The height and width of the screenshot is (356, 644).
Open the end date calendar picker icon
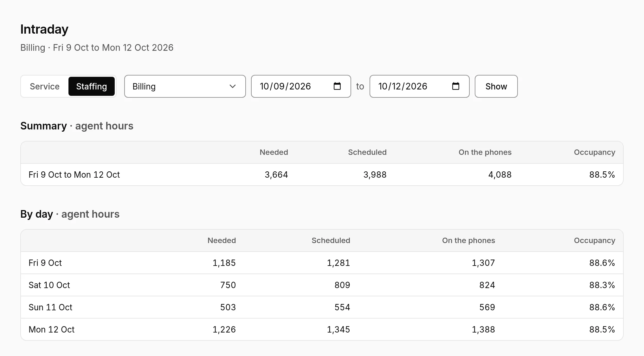[x=456, y=86]
